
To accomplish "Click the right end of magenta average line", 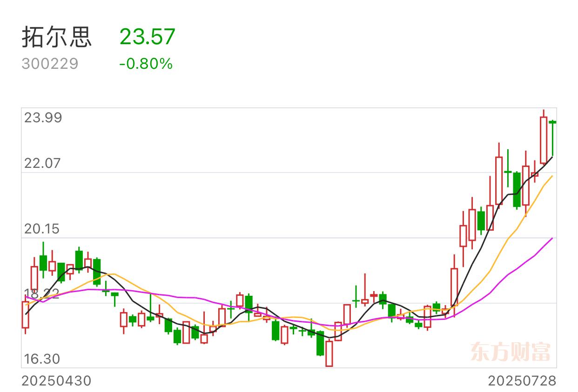I will tap(551, 239).
